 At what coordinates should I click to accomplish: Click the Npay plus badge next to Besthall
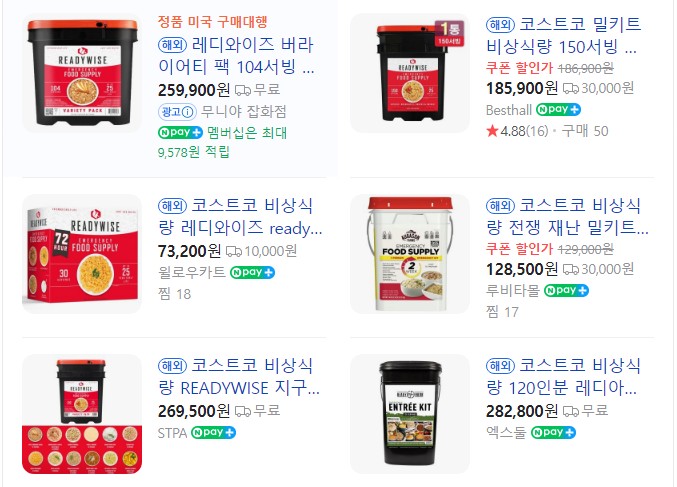click(x=558, y=110)
